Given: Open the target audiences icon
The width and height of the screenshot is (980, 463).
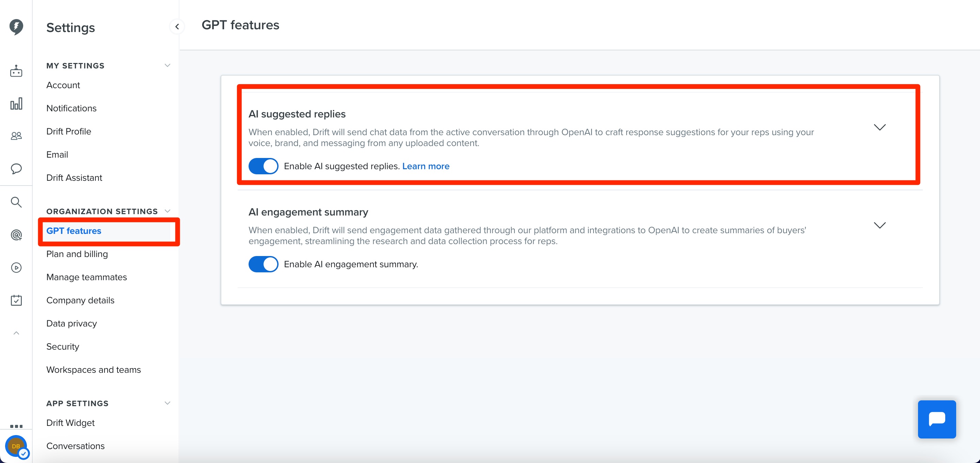Looking at the screenshot, I should pos(16,235).
